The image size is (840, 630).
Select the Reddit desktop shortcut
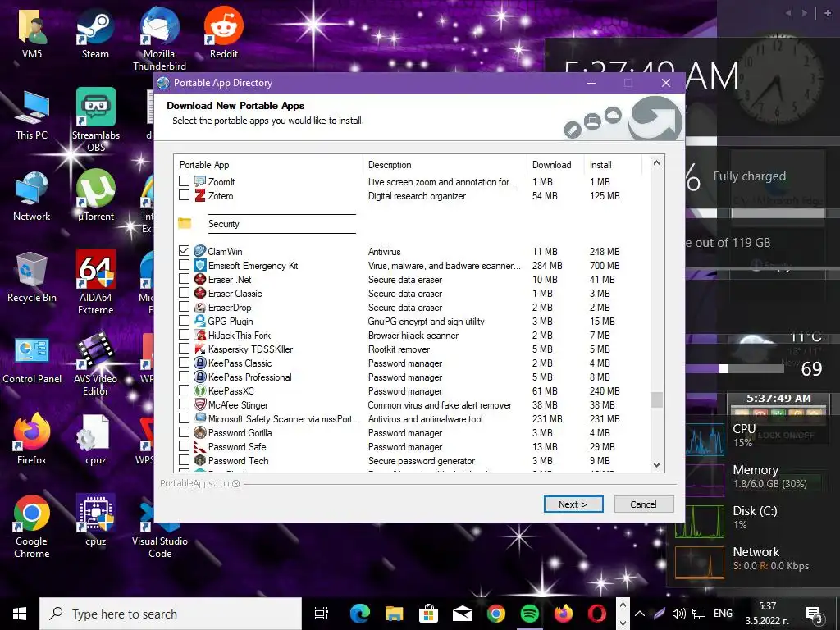tap(223, 34)
